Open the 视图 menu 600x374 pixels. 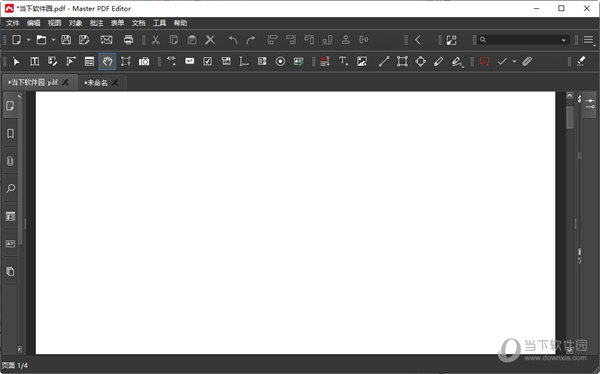[55, 23]
